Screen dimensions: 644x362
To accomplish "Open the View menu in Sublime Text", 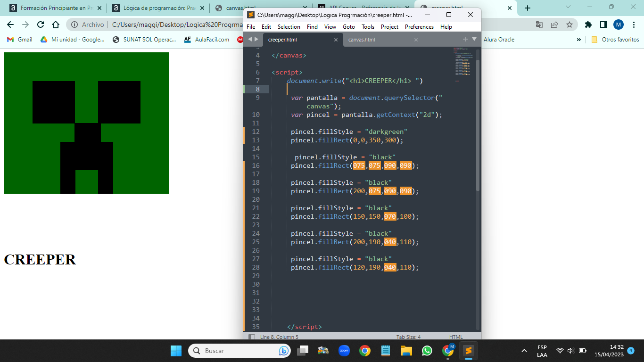I will point(330,27).
